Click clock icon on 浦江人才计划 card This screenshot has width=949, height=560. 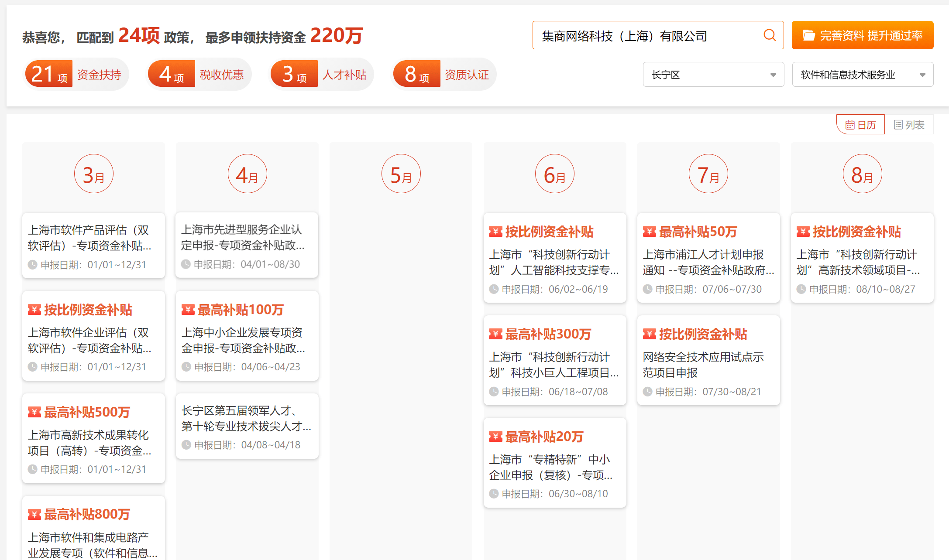pyautogui.click(x=647, y=289)
